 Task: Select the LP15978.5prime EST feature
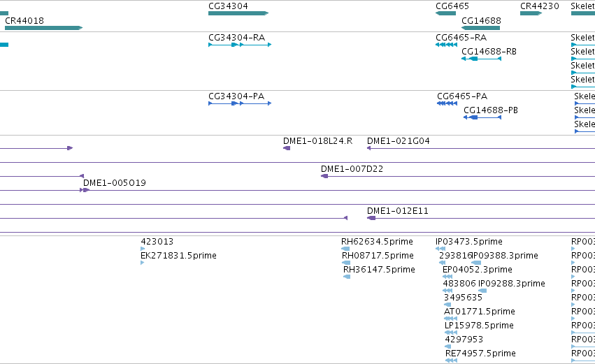point(451,333)
